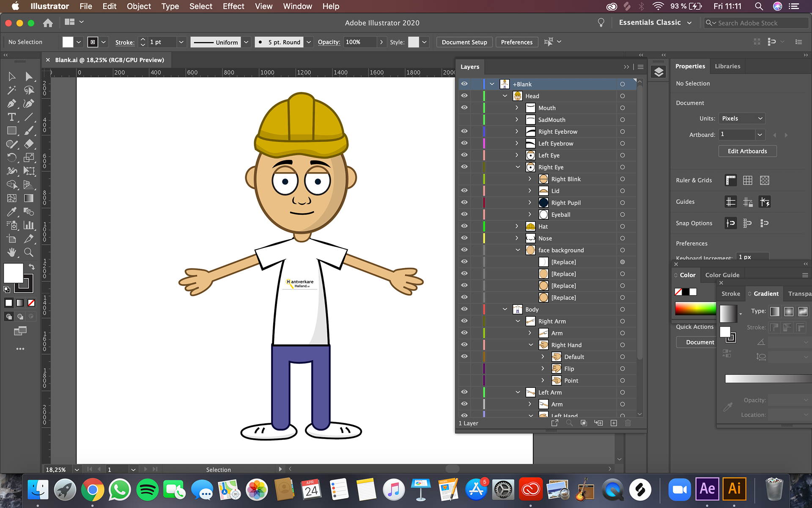This screenshot has height=508, width=812.
Task: Swap fill and stroke colors
Action: [x=31, y=267]
